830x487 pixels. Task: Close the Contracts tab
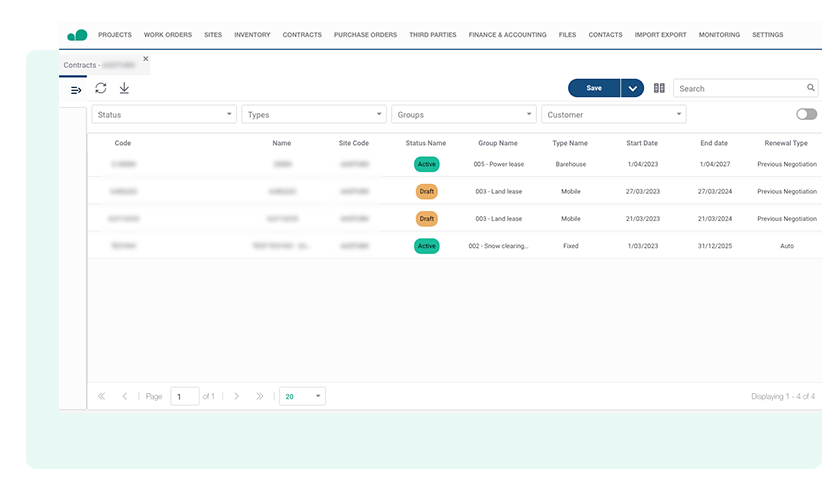pos(146,59)
